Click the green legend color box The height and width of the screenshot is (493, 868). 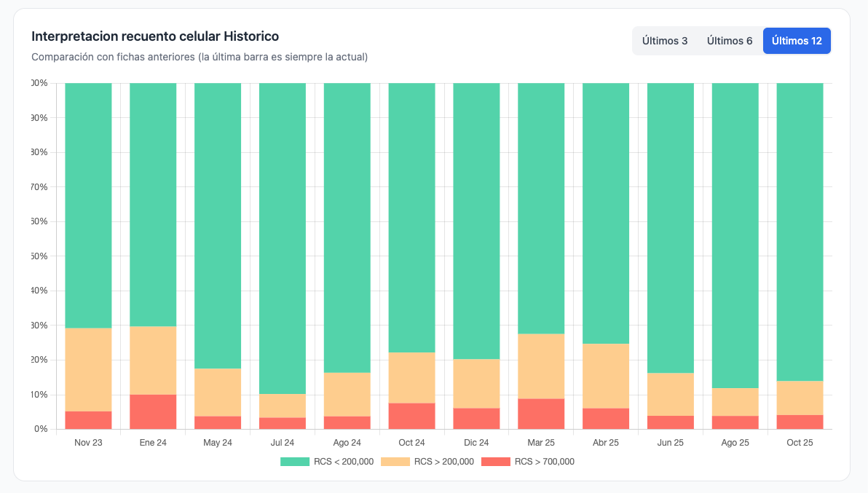(295, 462)
